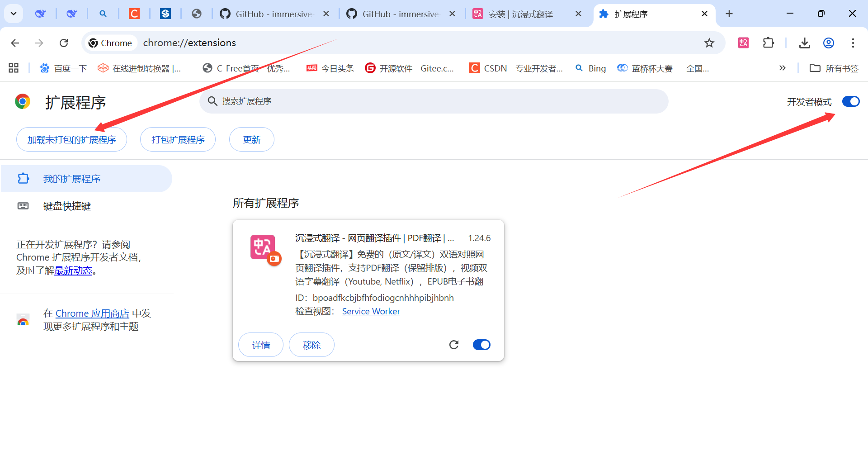Click 打包扩展程序 button
Image resolution: width=868 pixels, height=456 pixels.
click(x=178, y=139)
